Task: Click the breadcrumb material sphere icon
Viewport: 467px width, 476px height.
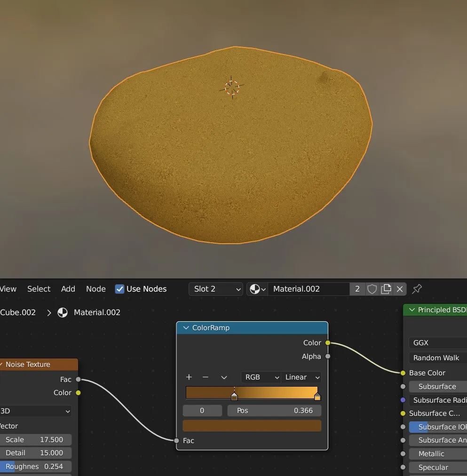Action: click(x=63, y=312)
